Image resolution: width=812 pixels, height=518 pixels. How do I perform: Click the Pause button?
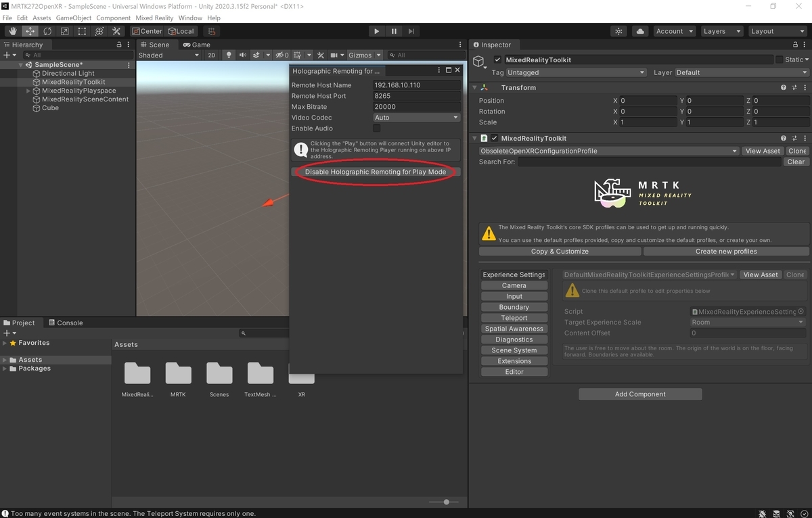pyautogui.click(x=394, y=31)
